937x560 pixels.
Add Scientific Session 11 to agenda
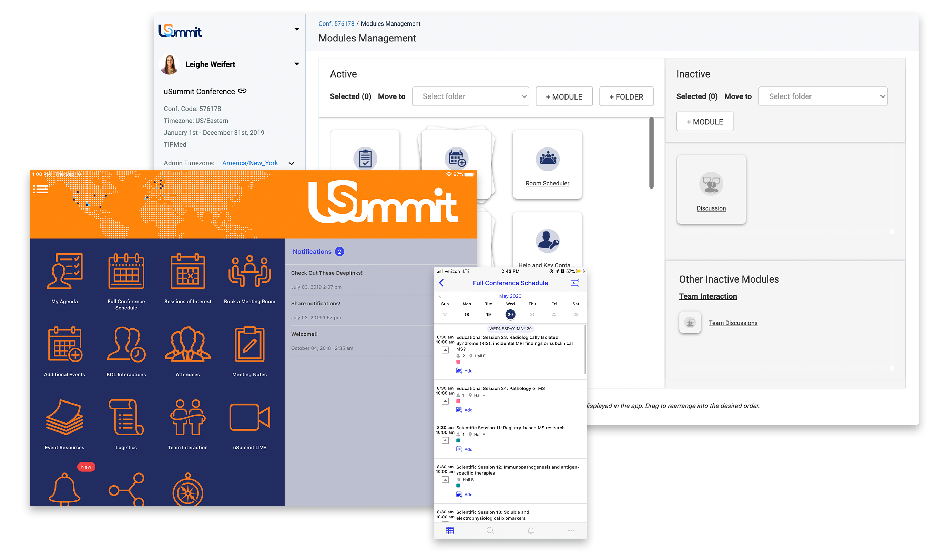click(465, 449)
